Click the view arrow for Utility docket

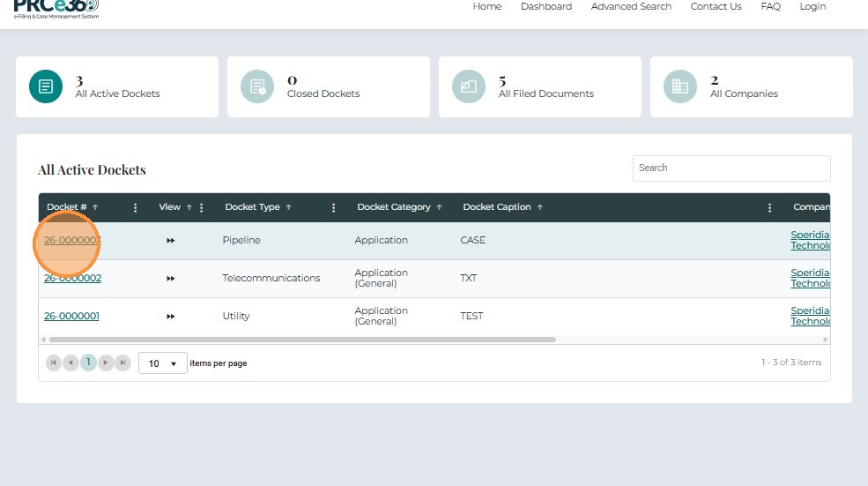click(x=170, y=317)
